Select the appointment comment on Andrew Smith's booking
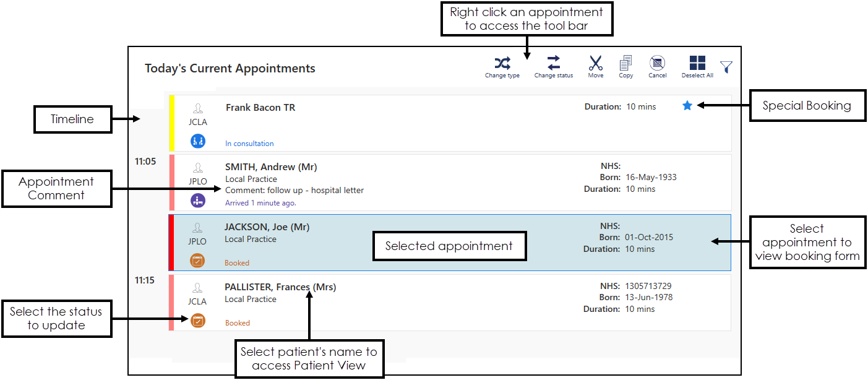The width and height of the screenshot is (868, 380). coord(294,191)
